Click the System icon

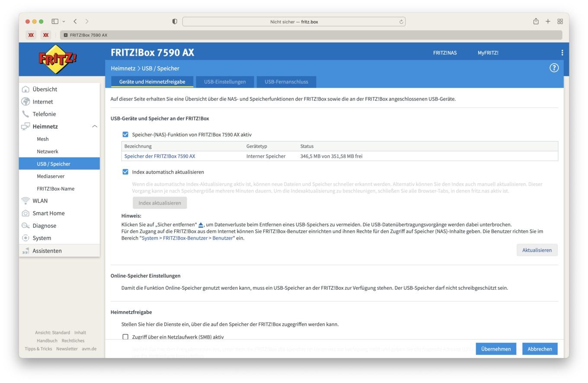pos(26,238)
